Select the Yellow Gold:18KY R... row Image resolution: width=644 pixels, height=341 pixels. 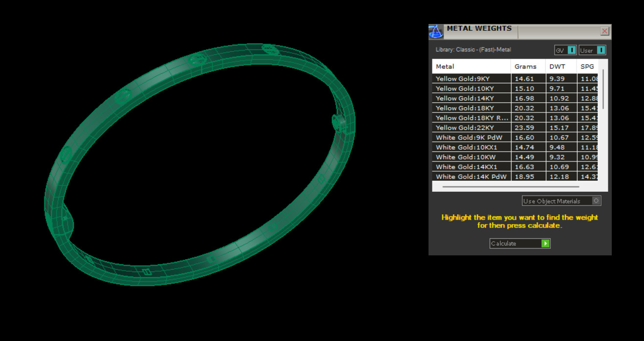pos(515,118)
